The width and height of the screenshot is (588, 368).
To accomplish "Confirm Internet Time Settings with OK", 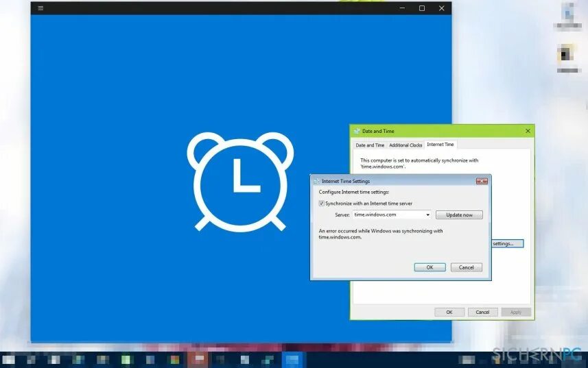I will (430, 267).
